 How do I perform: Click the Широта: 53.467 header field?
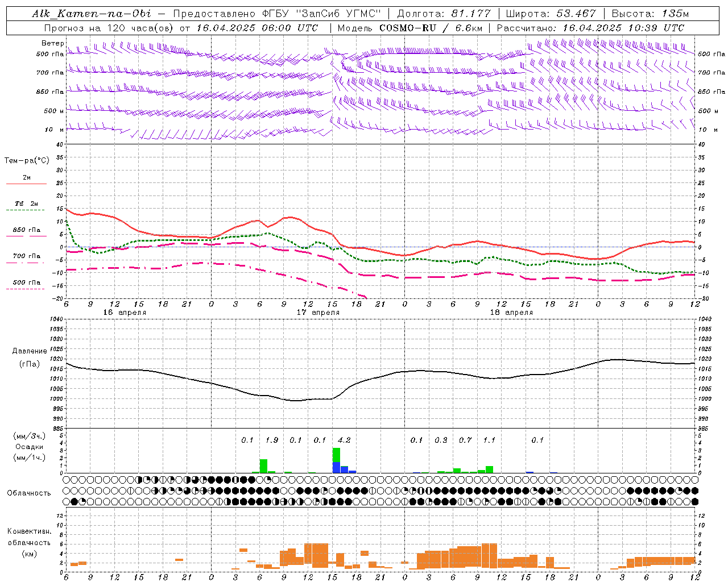pyautogui.click(x=551, y=14)
